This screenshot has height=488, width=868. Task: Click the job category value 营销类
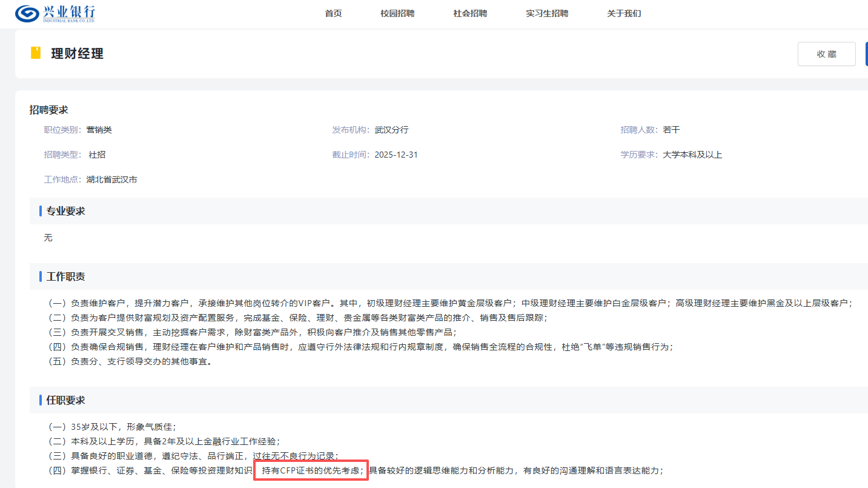click(99, 130)
